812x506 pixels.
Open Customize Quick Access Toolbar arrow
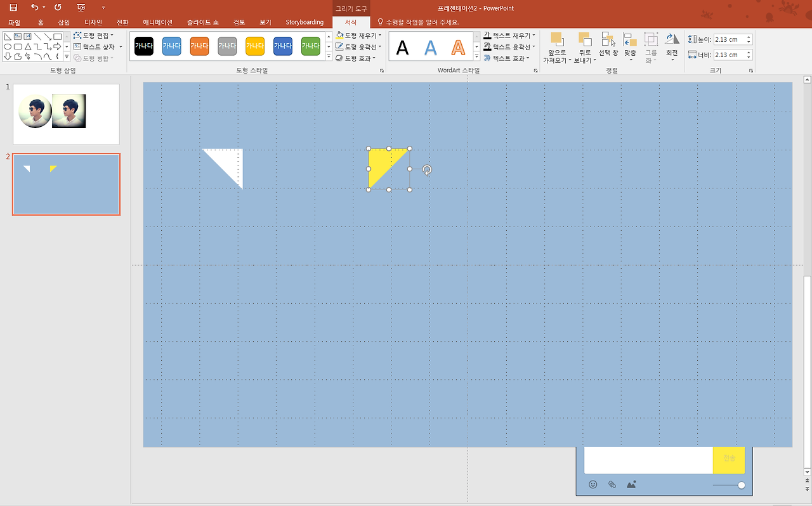tap(103, 8)
